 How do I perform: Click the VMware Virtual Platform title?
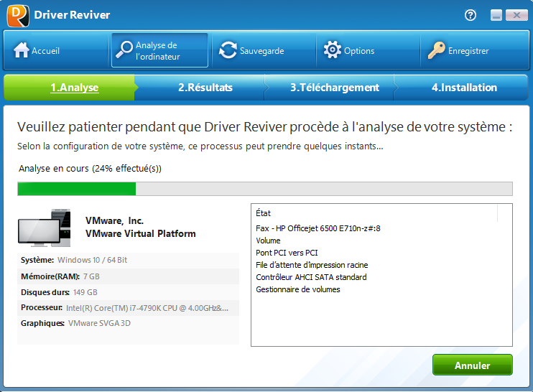click(140, 234)
